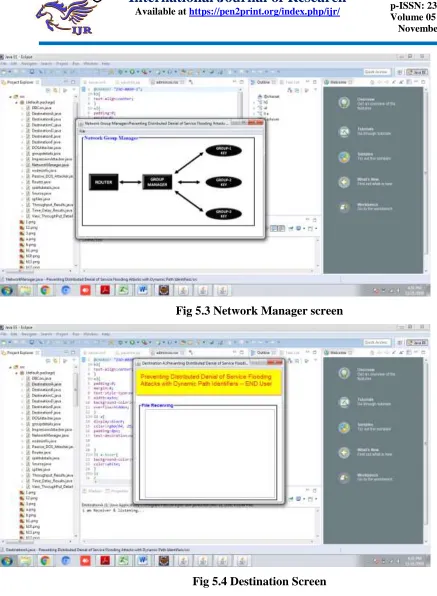Click Windows Start orb in Fig 5.3 taskbar
The height and width of the screenshot is (596, 437).
[7, 291]
